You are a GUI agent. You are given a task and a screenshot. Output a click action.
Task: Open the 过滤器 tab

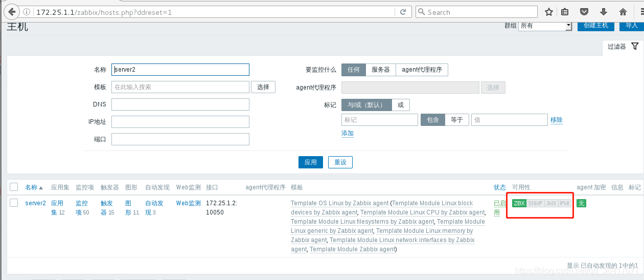623,47
